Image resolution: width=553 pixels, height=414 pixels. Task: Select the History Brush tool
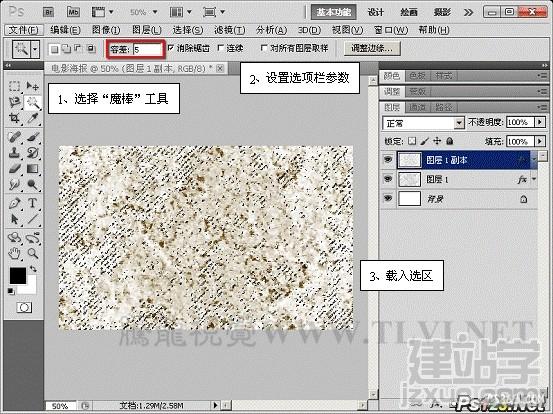(32, 152)
